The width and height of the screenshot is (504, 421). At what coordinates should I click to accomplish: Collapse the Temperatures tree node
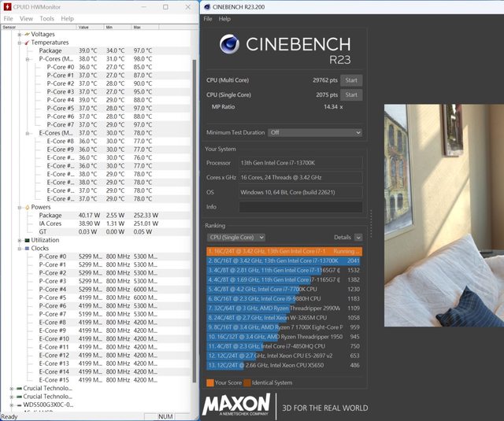tap(19, 42)
